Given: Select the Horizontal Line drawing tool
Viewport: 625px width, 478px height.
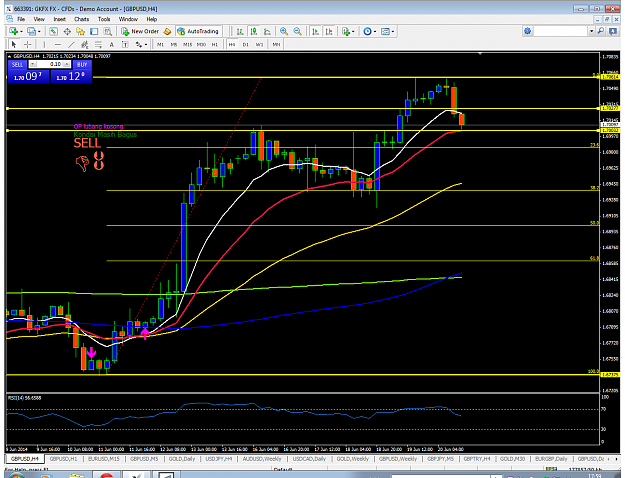Looking at the screenshot, I should (x=58, y=44).
